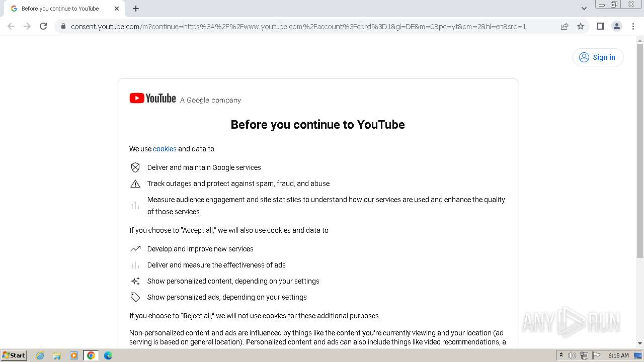Click the page scrollbar up arrow
Image resolution: width=644 pixels, height=362 pixels.
click(x=639, y=40)
